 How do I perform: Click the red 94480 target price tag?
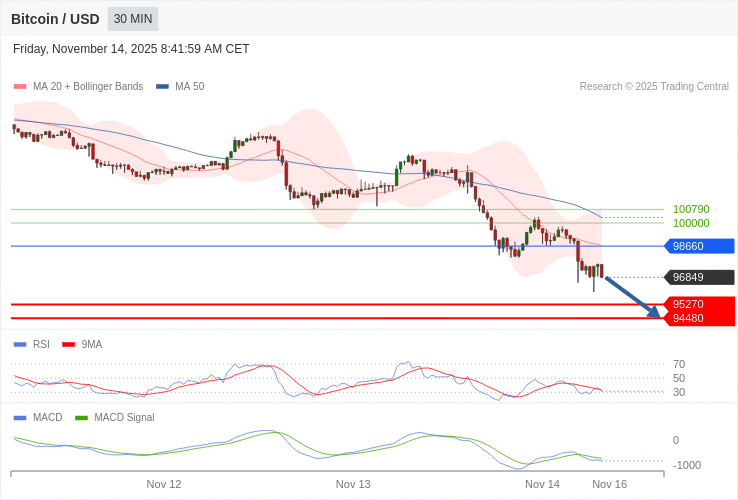[699, 318]
